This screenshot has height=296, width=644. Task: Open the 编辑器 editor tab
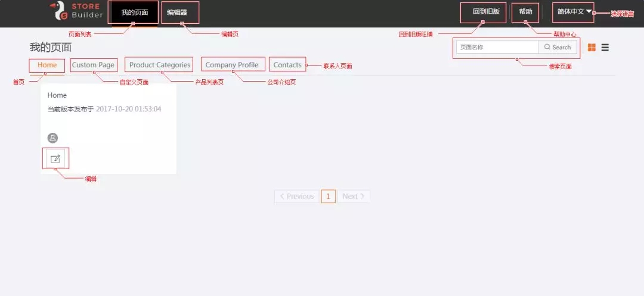(178, 13)
